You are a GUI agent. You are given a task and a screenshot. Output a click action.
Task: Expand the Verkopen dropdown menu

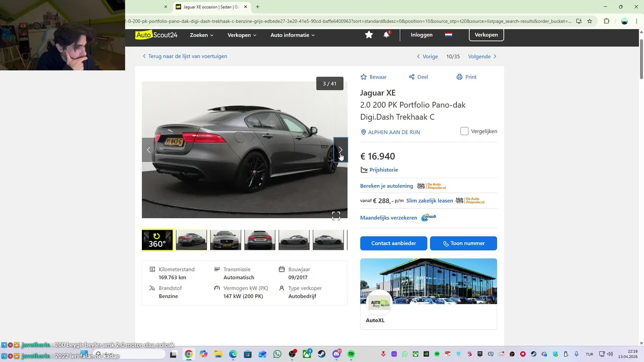[242, 35]
